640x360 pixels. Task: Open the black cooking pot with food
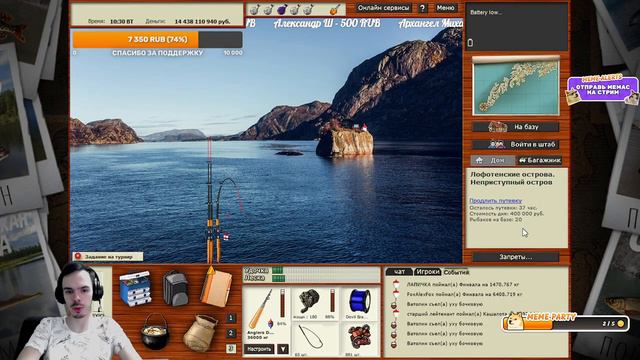(x=155, y=331)
